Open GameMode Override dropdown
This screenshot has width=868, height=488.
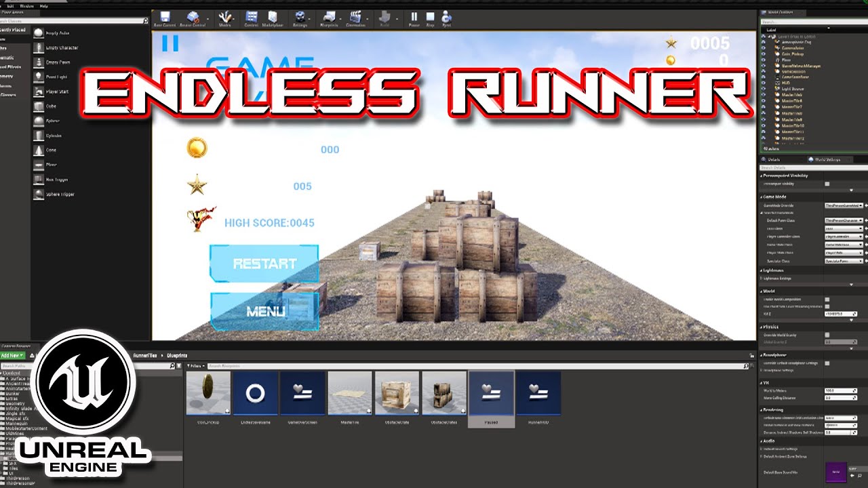click(x=844, y=205)
